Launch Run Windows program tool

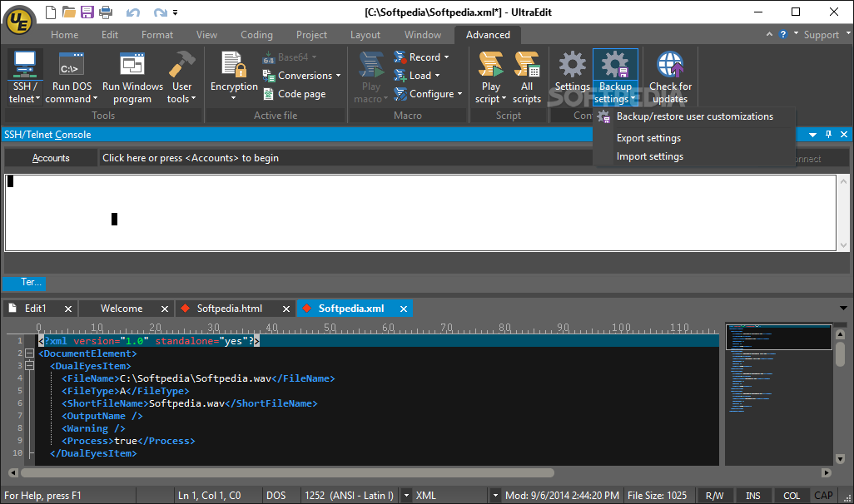[132, 77]
